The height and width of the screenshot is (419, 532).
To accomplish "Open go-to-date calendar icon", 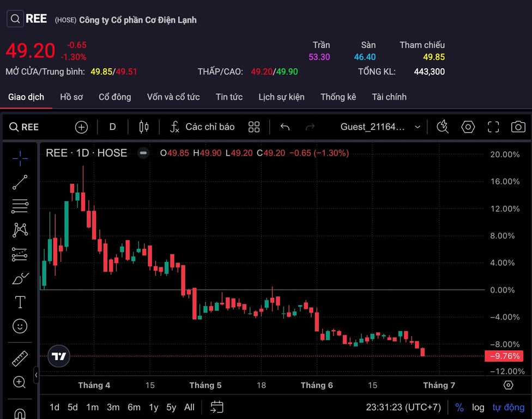I will (217, 407).
